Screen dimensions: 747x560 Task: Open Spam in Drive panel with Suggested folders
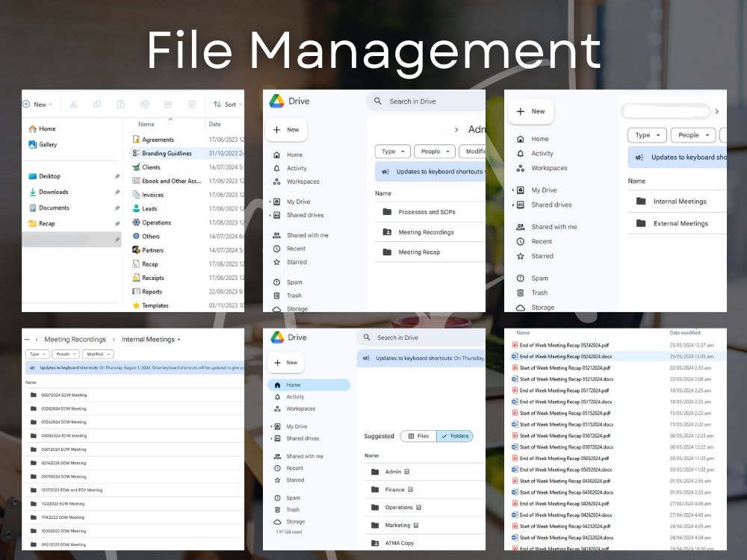coord(287,497)
